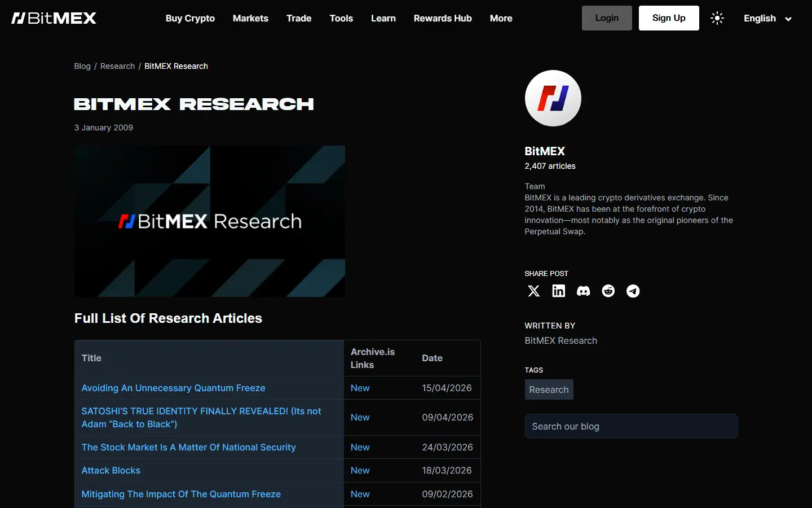Share post on X (Twitter)

(x=533, y=291)
